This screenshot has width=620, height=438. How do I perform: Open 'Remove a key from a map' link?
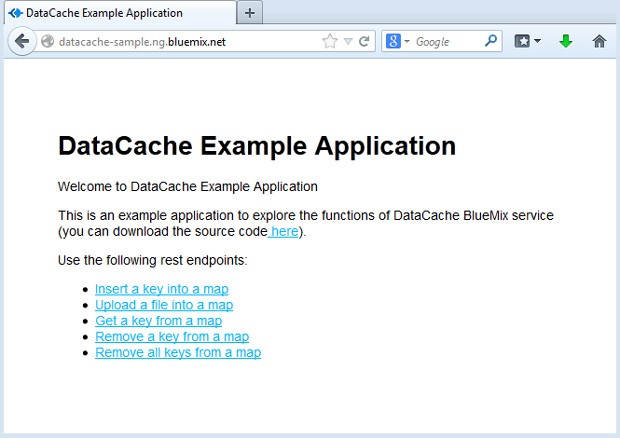[x=172, y=337]
